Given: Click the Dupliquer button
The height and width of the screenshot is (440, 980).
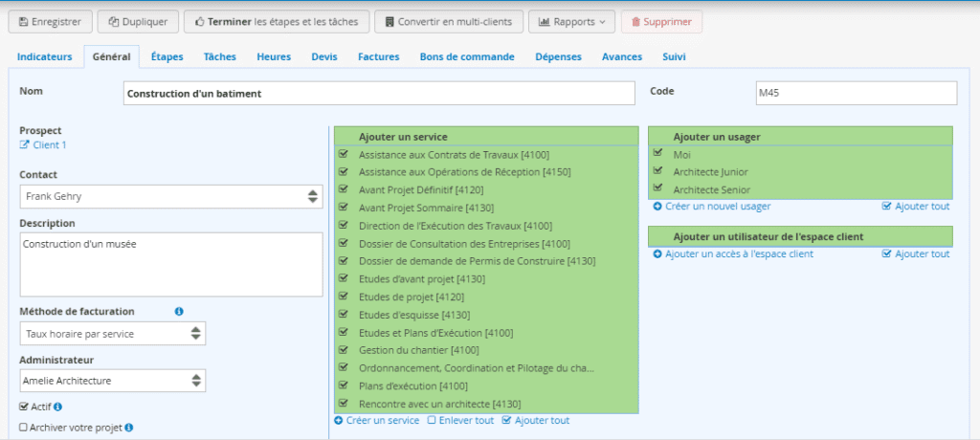Looking at the screenshot, I should click(x=138, y=22).
